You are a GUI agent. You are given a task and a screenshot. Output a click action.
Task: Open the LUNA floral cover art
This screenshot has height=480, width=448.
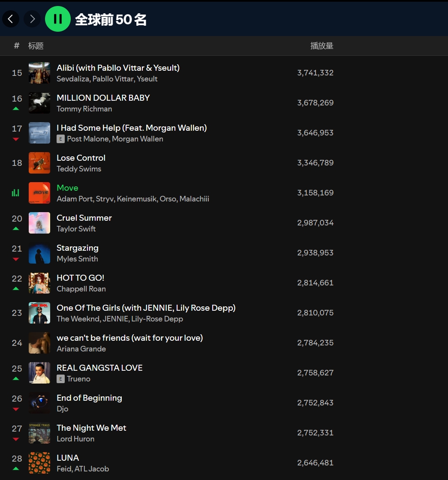39,463
